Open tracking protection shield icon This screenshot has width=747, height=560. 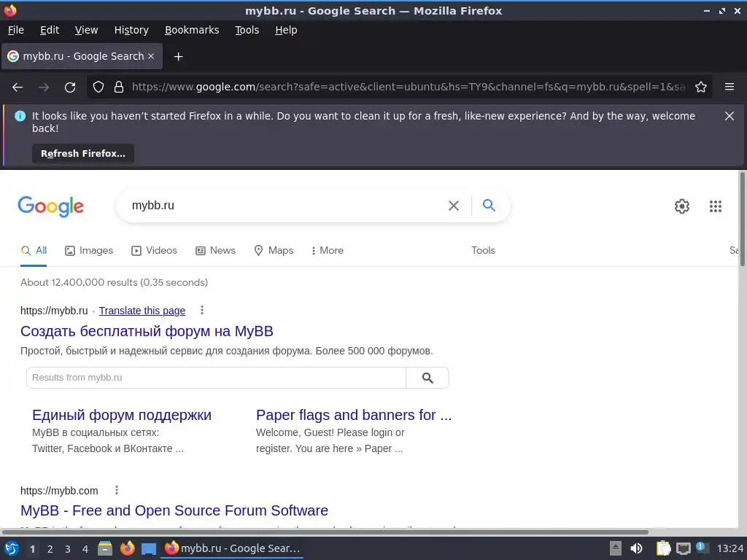click(98, 87)
